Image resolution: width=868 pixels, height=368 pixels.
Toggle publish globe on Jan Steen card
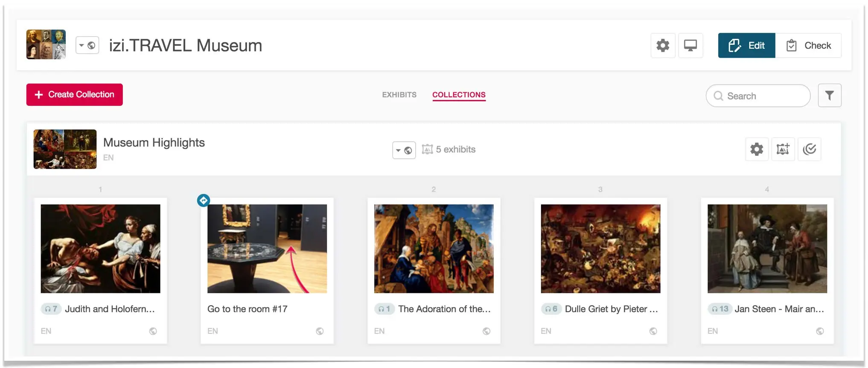click(x=820, y=331)
